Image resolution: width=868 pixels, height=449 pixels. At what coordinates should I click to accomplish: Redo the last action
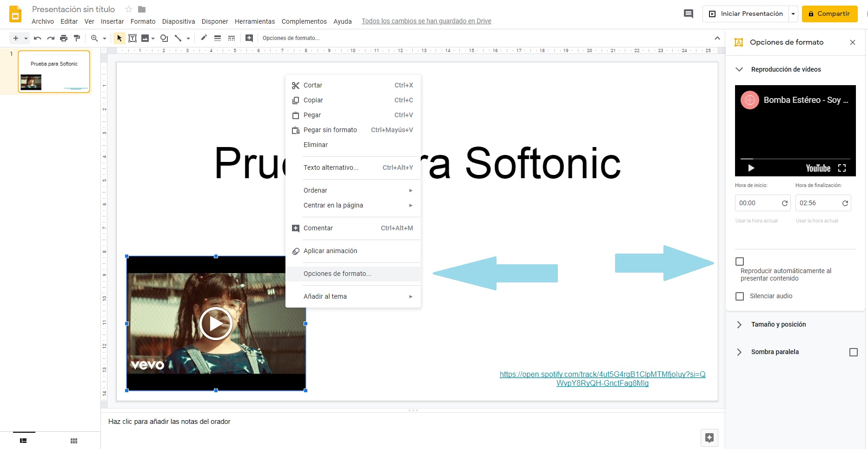[x=51, y=38]
